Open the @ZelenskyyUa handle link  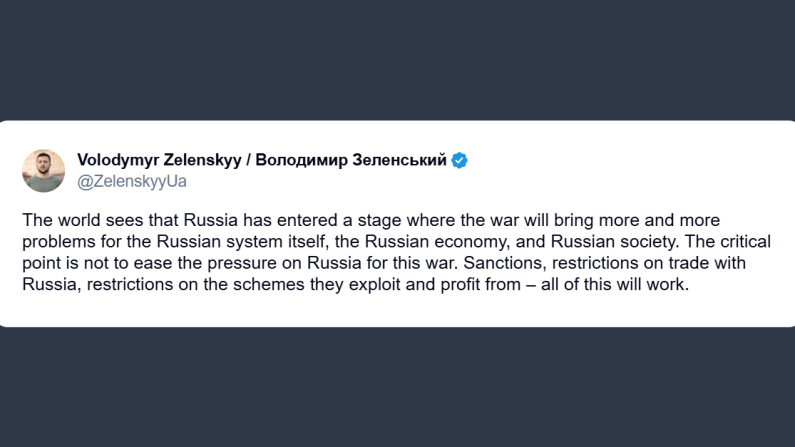click(131, 181)
